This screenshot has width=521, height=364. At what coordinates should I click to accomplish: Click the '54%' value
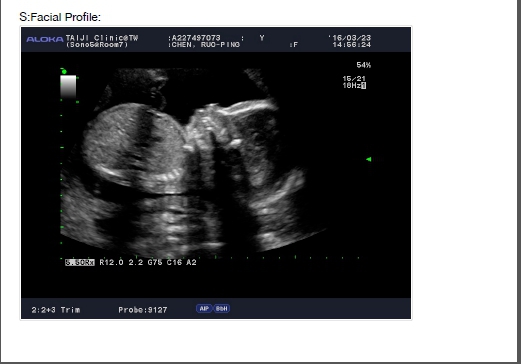tap(363, 65)
